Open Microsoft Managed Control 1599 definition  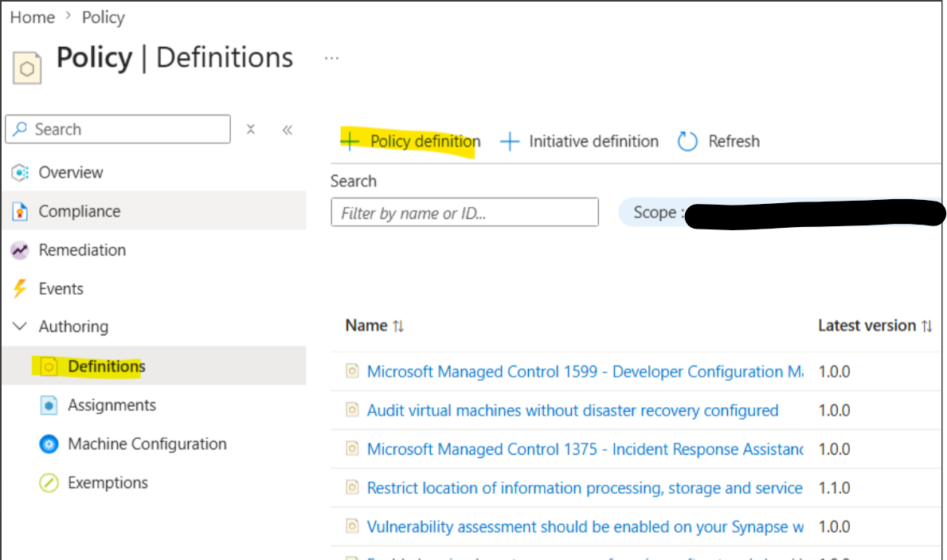[x=585, y=371]
